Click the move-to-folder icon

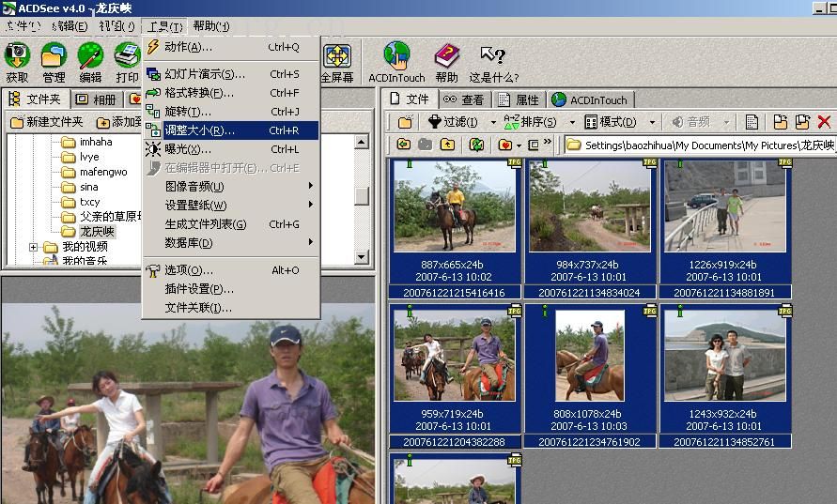coord(802,122)
